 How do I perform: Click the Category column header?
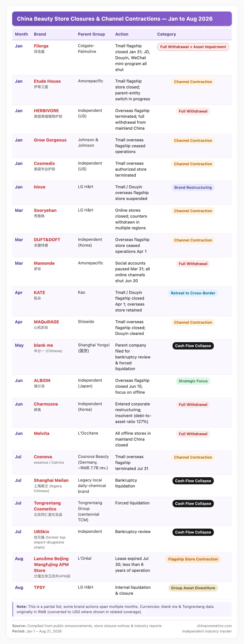pos(166,34)
